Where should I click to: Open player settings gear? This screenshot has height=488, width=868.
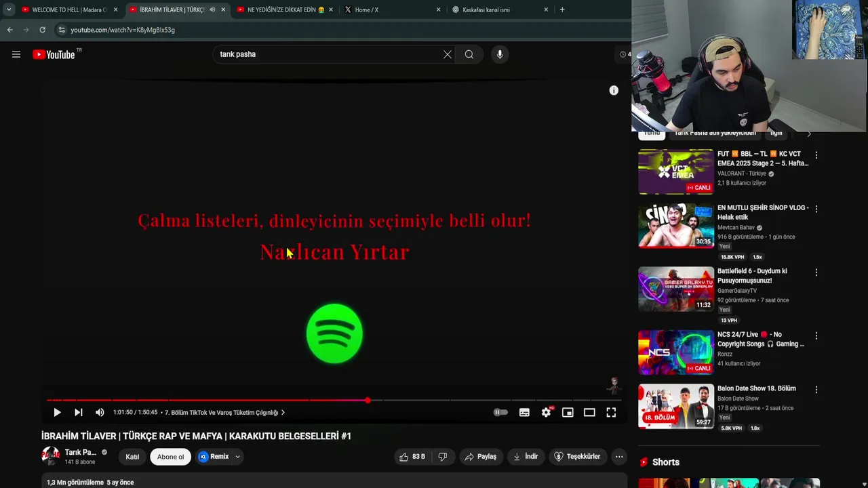[x=546, y=412]
